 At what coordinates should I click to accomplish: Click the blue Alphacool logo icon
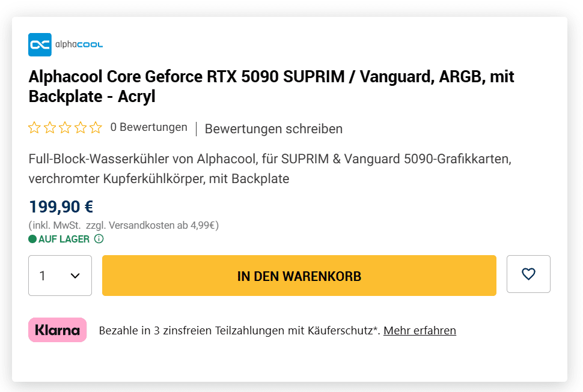click(40, 44)
